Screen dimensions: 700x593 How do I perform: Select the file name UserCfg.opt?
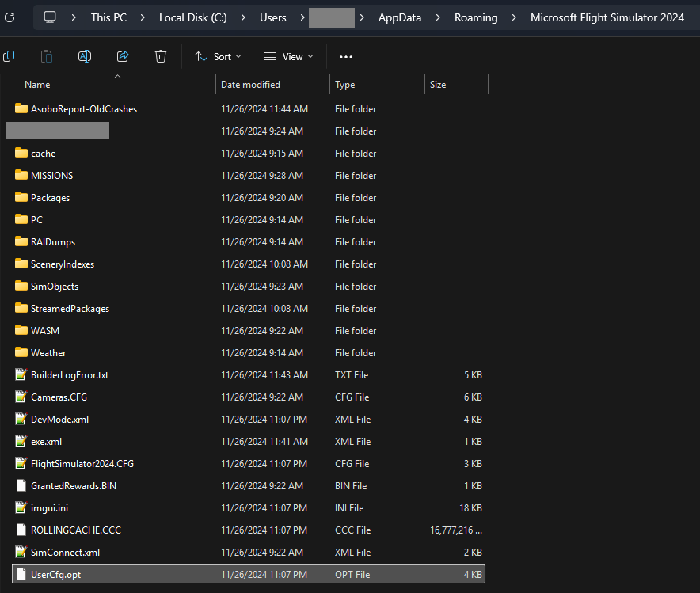pos(55,575)
